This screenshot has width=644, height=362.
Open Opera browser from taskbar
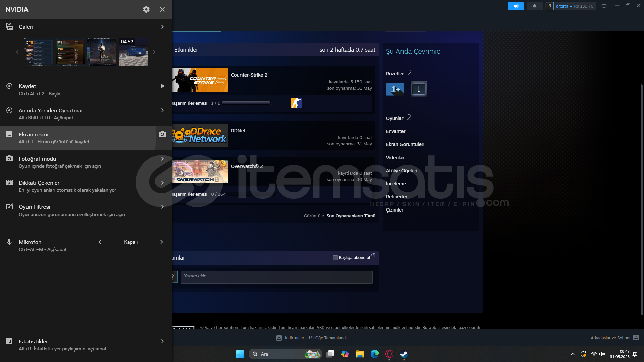point(389,354)
